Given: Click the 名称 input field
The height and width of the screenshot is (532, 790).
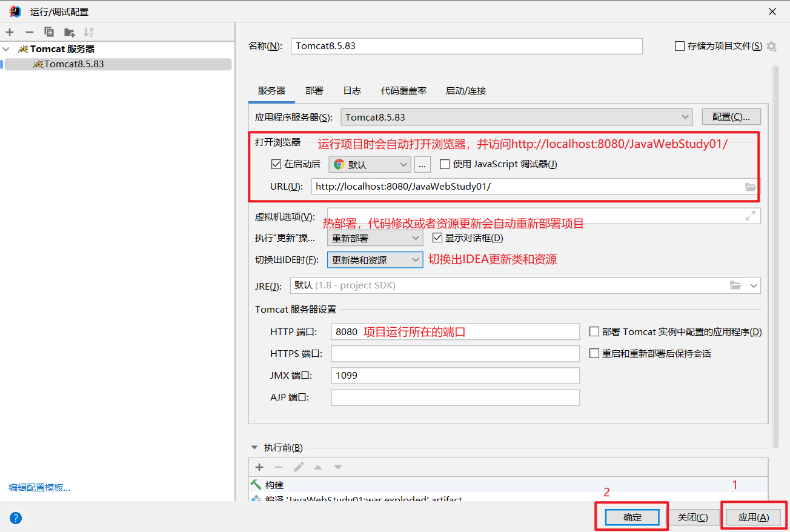Looking at the screenshot, I should tap(466, 46).
